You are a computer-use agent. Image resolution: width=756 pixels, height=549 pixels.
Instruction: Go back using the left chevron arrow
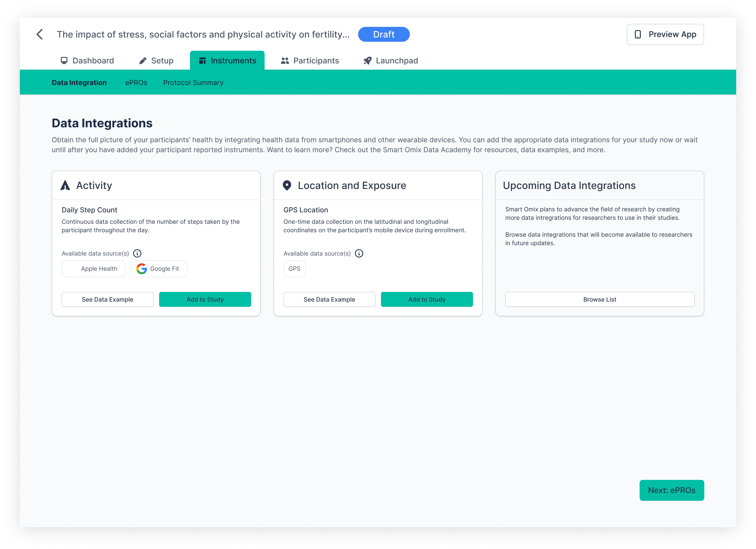(x=40, y=34)
